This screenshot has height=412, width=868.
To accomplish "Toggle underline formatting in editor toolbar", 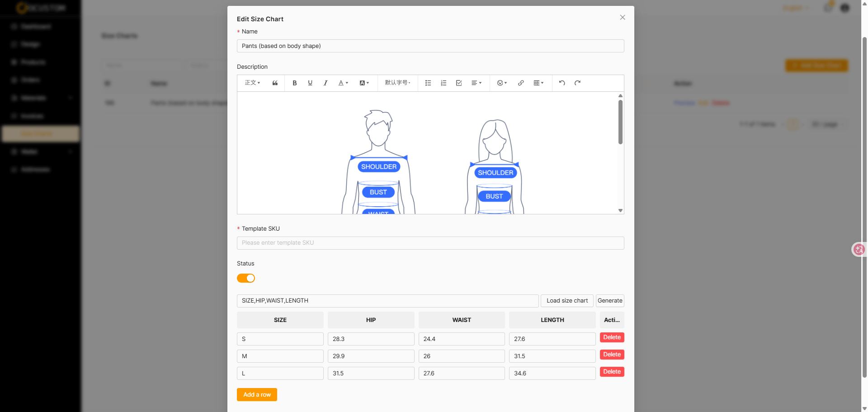I will pos(310,83).
